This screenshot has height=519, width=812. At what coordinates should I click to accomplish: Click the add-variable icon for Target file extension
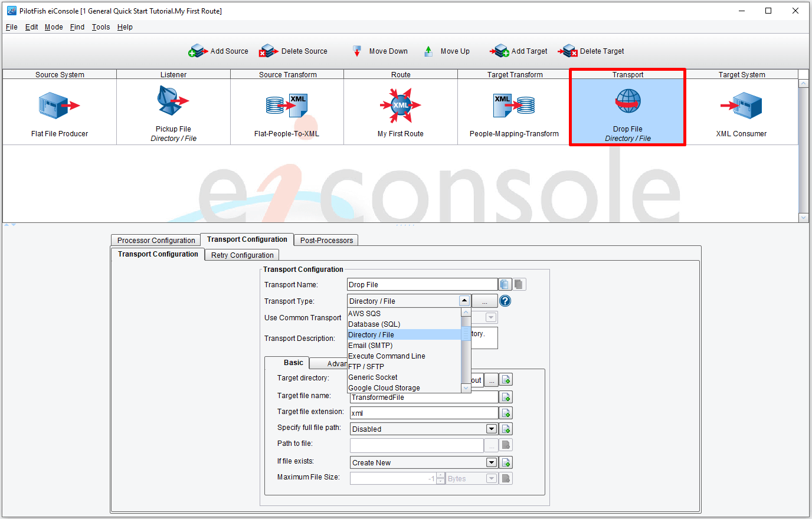(x=506, y=413)
